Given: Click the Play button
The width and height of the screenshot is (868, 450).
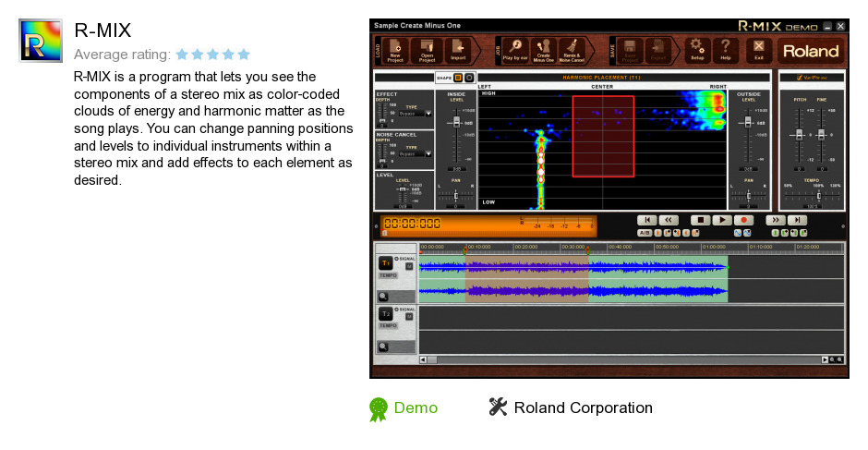Looking at the screenshot, I should click(722, 220).
